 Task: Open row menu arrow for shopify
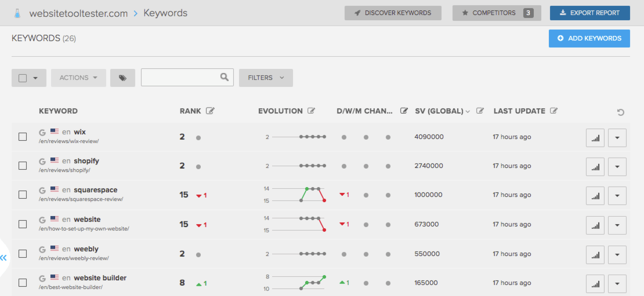[x=617, y=166]
